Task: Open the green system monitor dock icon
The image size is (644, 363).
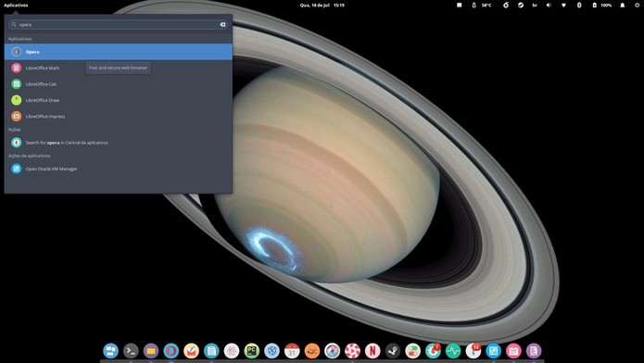Action: pyautogui.click(x=452, y=351)
